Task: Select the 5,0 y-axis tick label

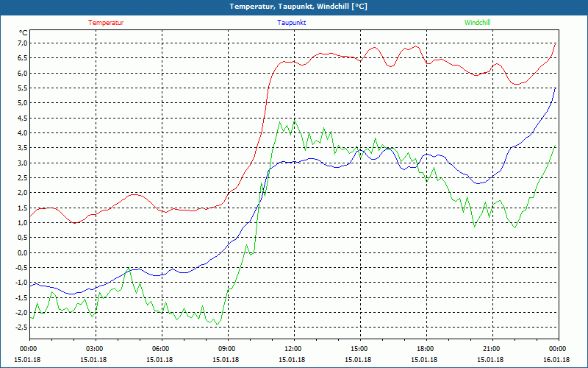Action: (x=21, y=103)
